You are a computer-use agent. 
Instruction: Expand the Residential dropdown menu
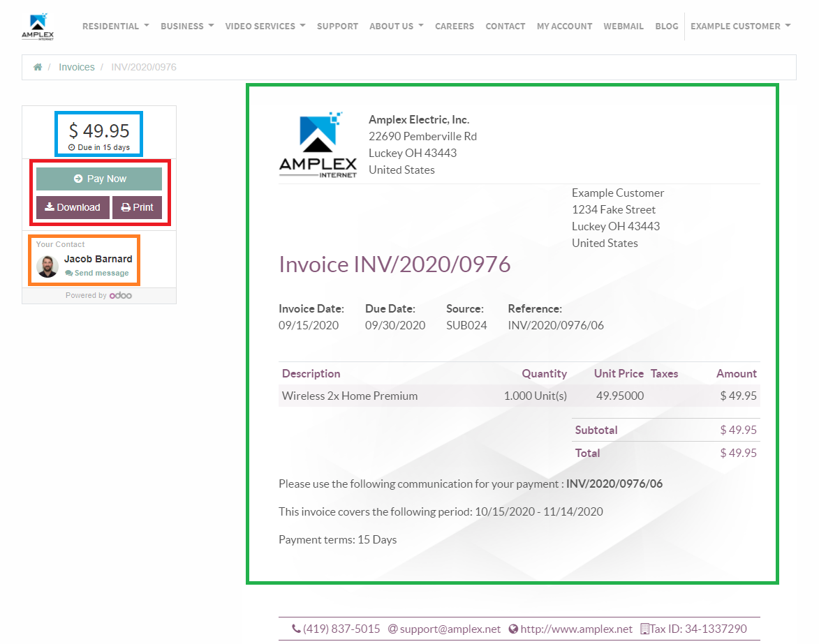(116, 26)
